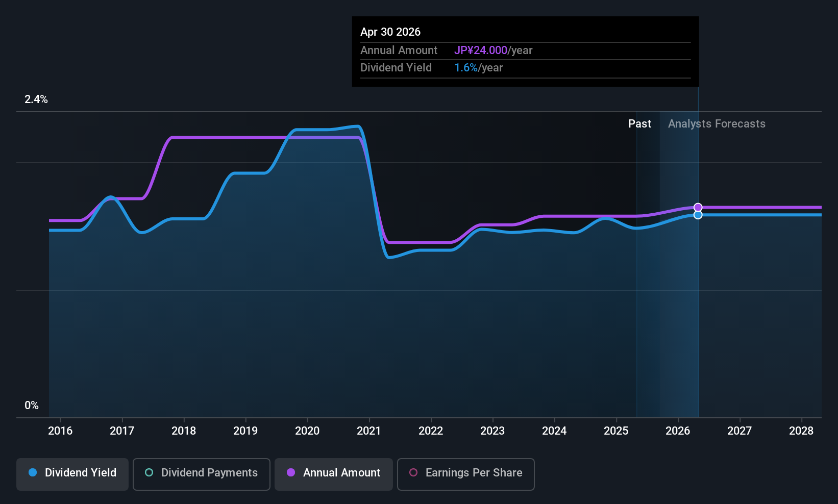
Task: Click the 2019 x-axis label
Action: click(245, 431)
